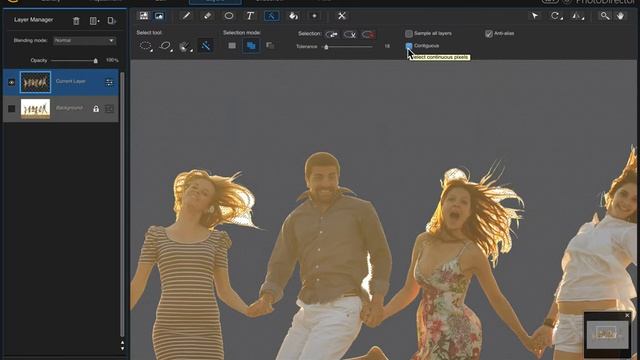The height and width of the screenshot is (360, 640).
Task: Select the dot brush tool in toolbar
Action: tap(314, 16)
